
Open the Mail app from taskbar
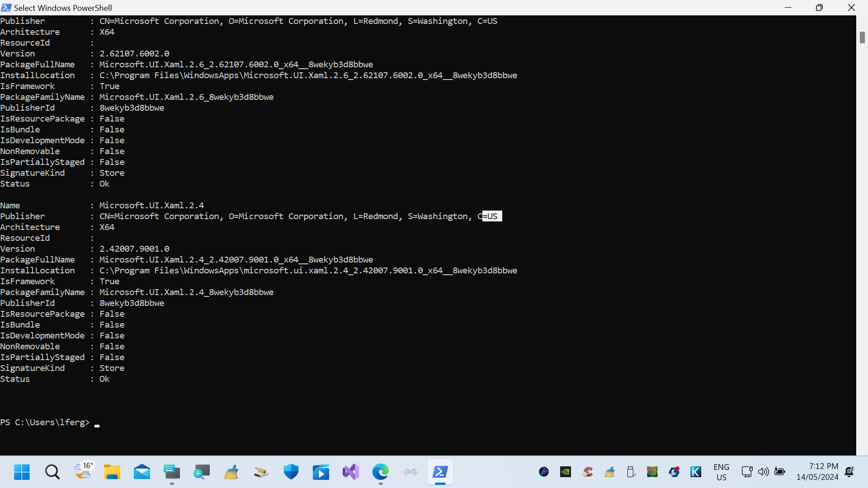point(142,472)
